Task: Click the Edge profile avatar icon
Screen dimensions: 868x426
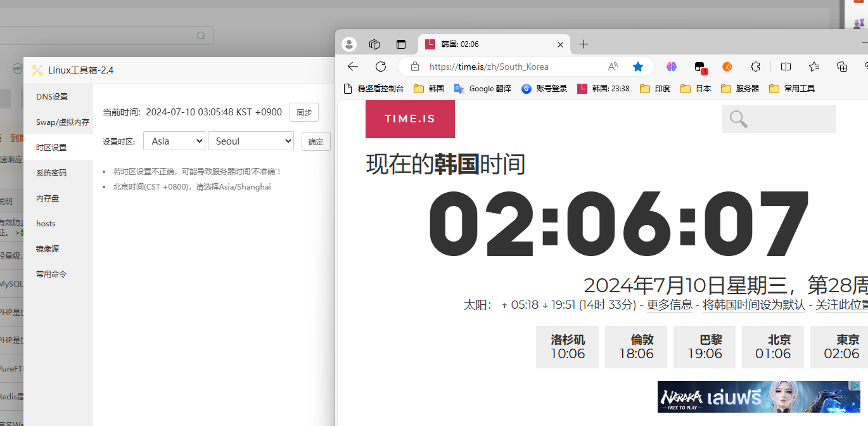Action: pyautogui.click(x=349, y=44)
